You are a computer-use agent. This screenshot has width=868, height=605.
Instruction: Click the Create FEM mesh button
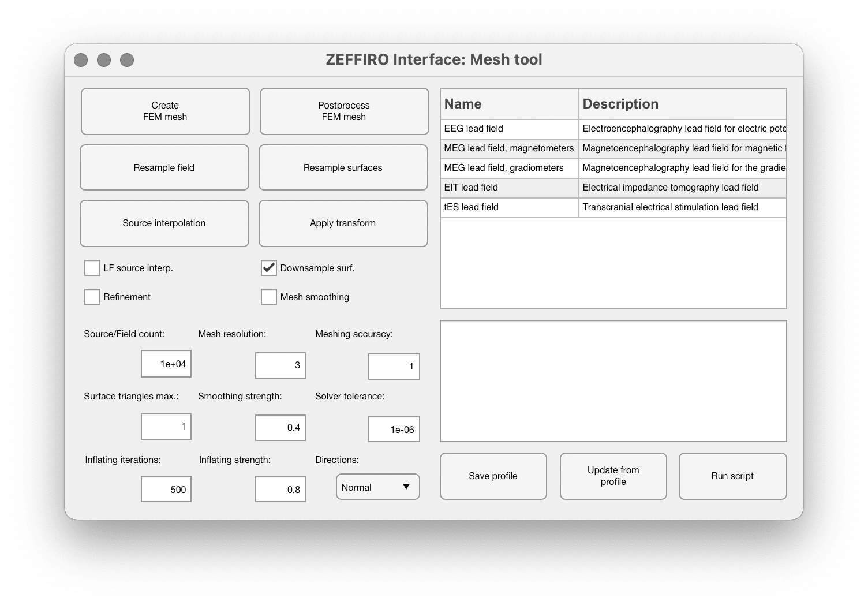tap(165, 111)
